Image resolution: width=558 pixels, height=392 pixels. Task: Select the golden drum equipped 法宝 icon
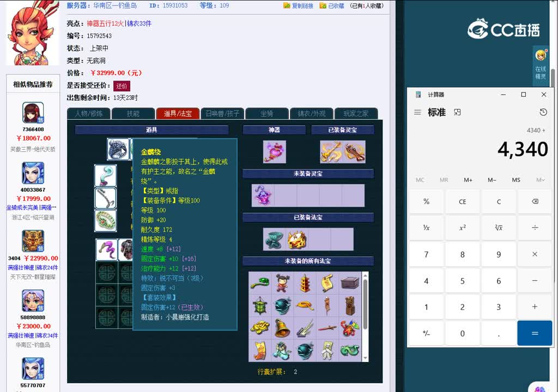pos(297,240)
